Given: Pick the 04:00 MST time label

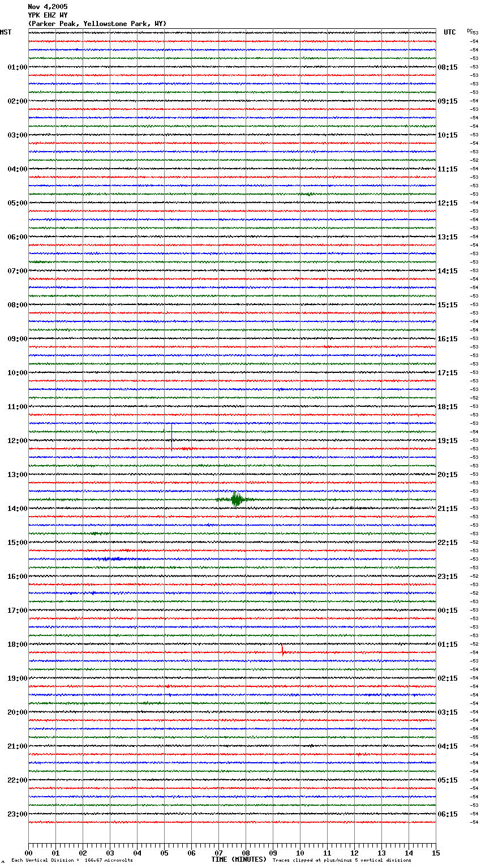Looking at the screenshot, I should (x=18, y=169).
